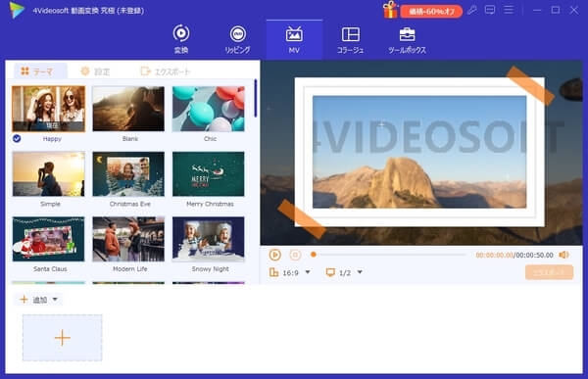Click the plus placeholder to add media

click(63, 338)
